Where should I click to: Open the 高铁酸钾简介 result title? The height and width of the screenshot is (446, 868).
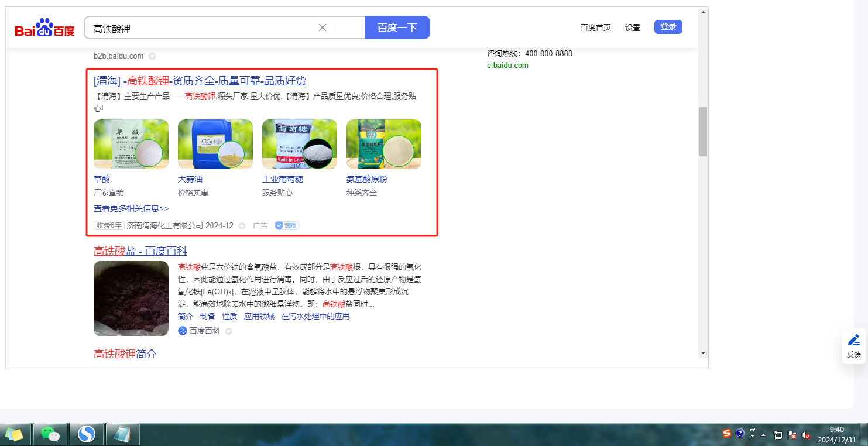pos(125,354)
